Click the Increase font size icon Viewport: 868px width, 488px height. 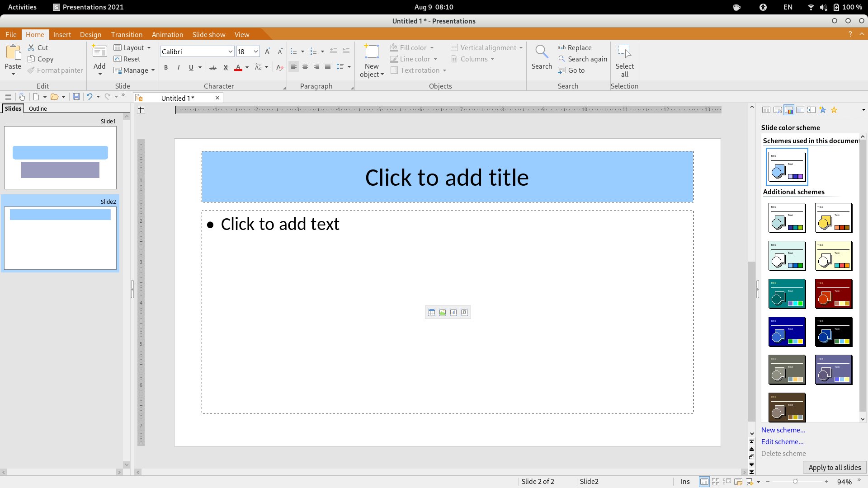[x=267, y=52]
